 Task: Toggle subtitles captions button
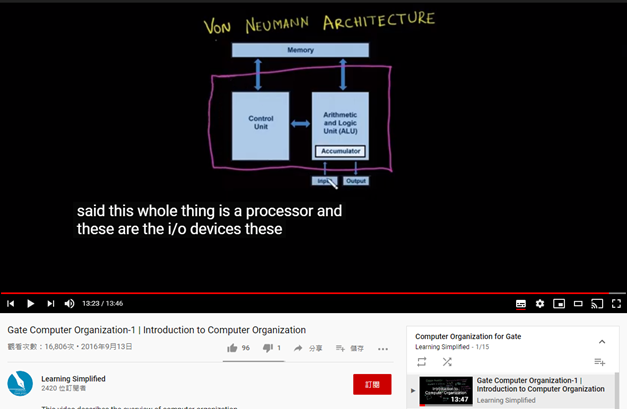click(521, 304)
